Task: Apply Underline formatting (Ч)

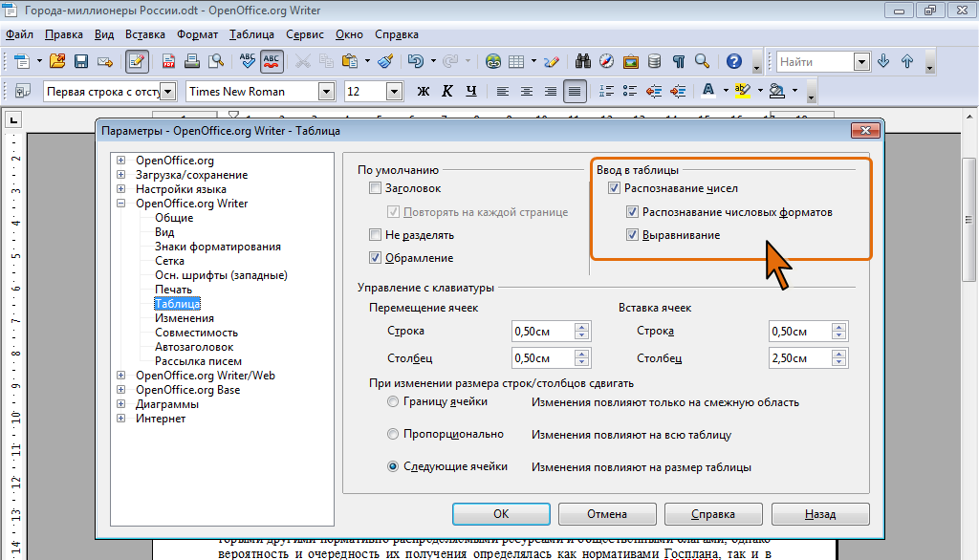Action: [471, 91]
